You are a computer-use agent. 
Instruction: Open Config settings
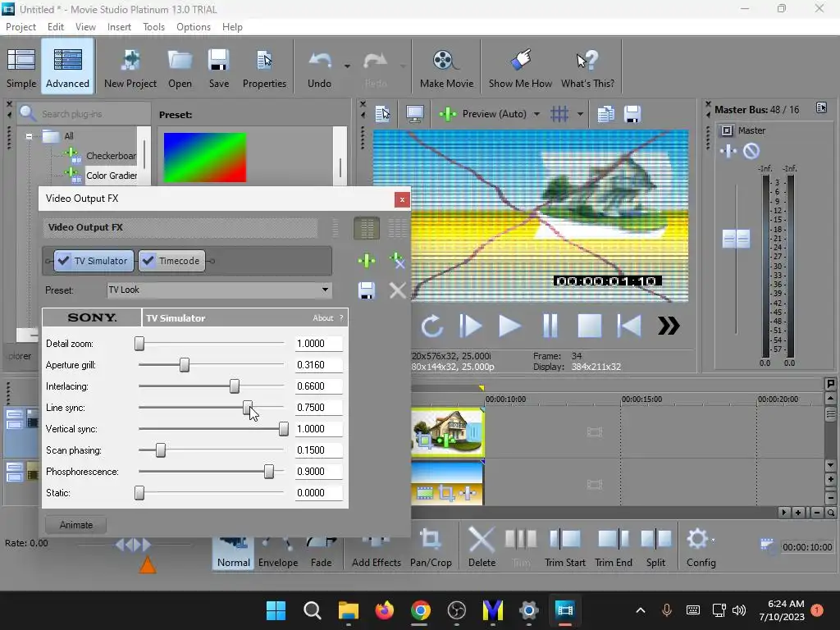click(701, 546)
